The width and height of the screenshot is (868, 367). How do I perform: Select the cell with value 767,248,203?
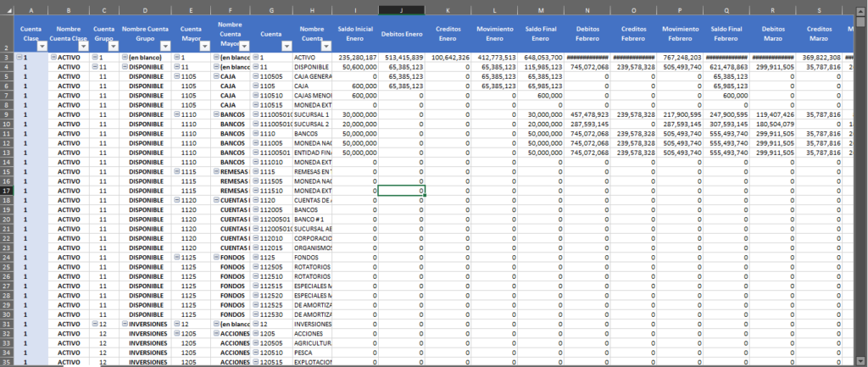681,58
